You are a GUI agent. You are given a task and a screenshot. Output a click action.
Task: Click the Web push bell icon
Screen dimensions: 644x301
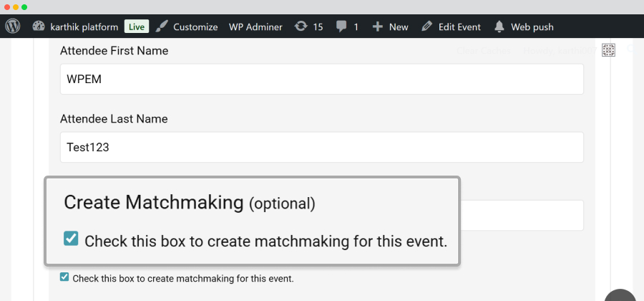click(499, 27)
